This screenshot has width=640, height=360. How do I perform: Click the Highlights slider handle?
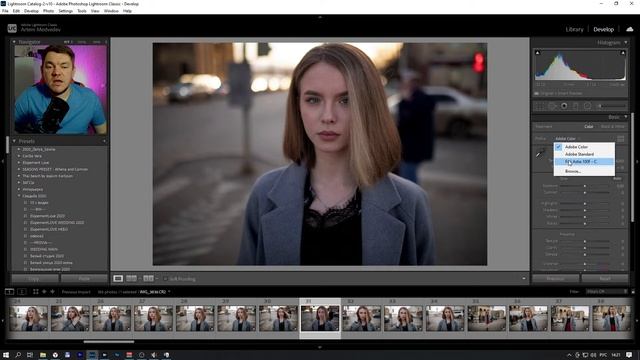(x=584, y=203)
